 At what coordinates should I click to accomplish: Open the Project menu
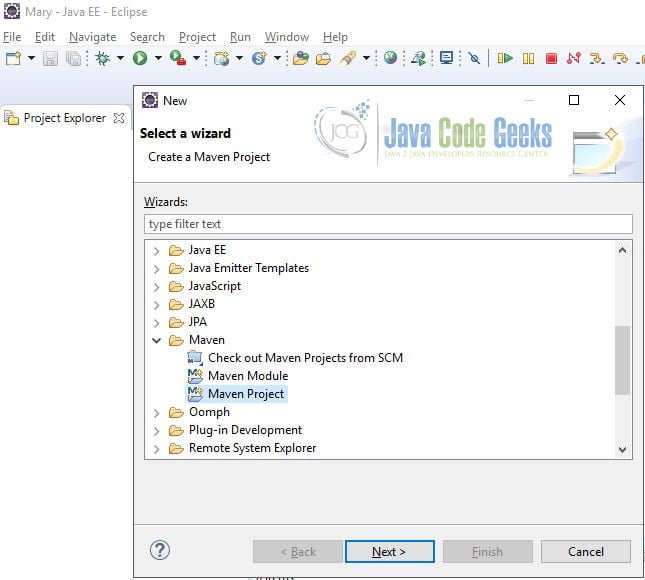197,37
